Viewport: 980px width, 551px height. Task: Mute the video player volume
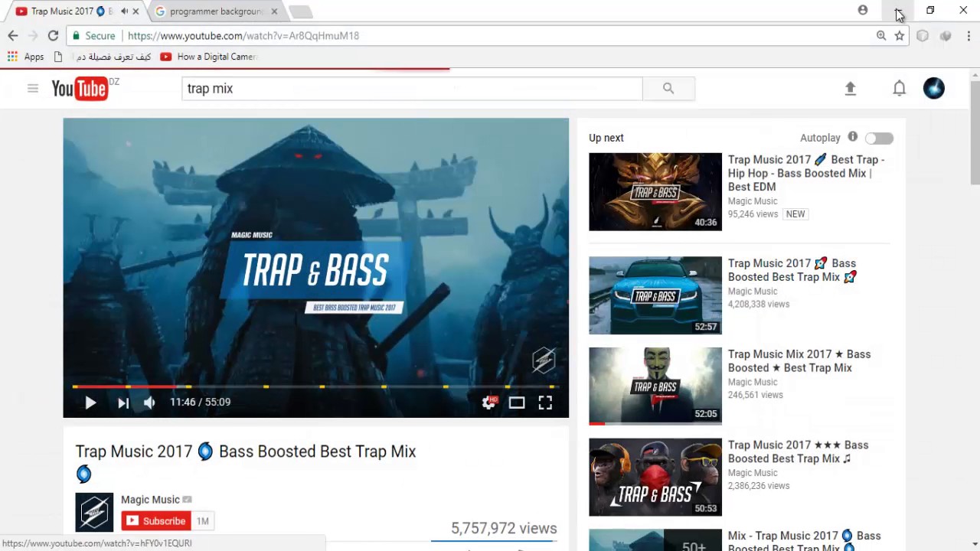pyautogui.click(x=149, y=403)
